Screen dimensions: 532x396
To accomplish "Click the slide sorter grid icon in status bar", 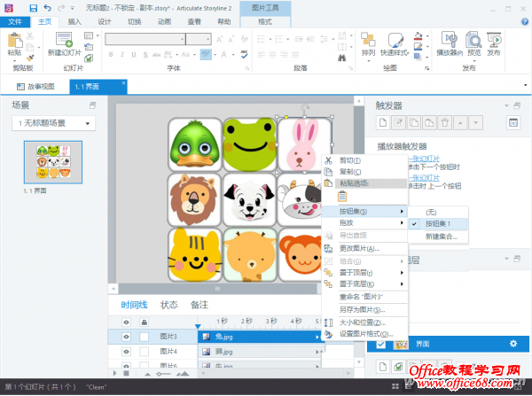I will click(x=395, y=386).
